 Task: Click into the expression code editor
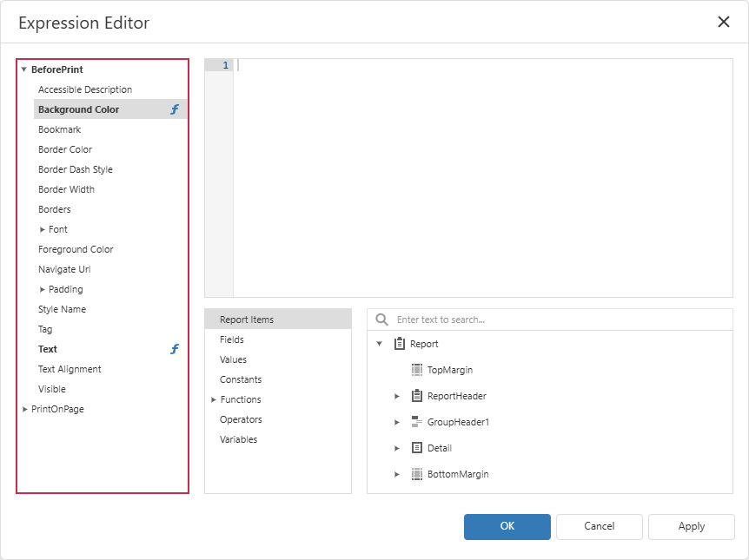(483, 178)
